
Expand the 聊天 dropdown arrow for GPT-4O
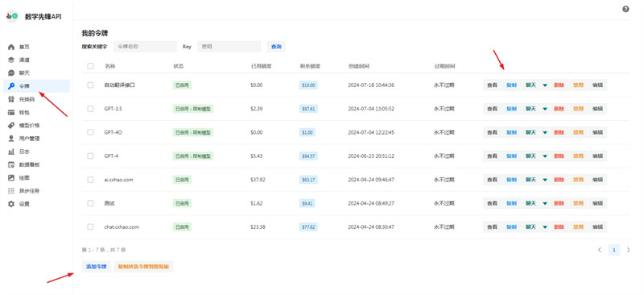point(545,132)
